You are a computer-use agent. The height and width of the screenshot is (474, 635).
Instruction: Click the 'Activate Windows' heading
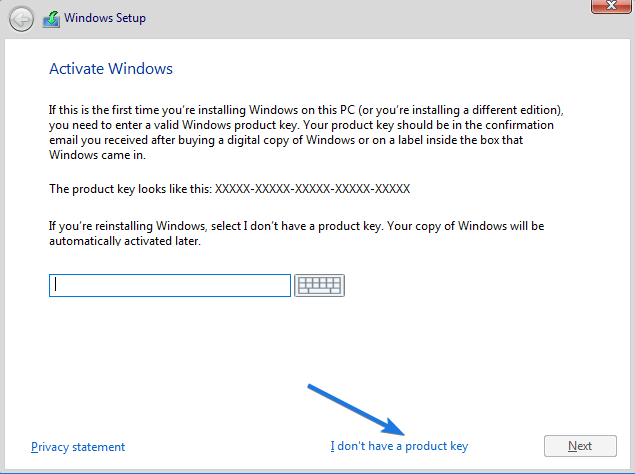[x=111, y=69]
